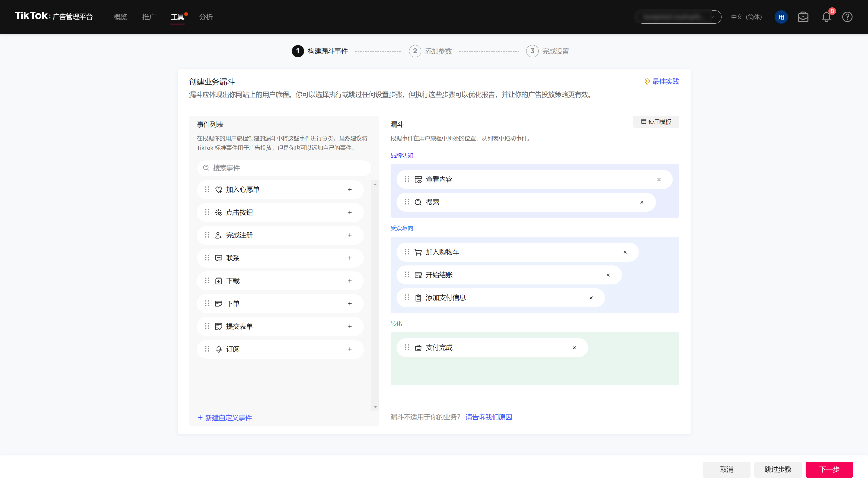Click event list scrollbar up arrow
The height and width of the screenshot is (482, 868).
pyautogui.click(x=375, y=185)
